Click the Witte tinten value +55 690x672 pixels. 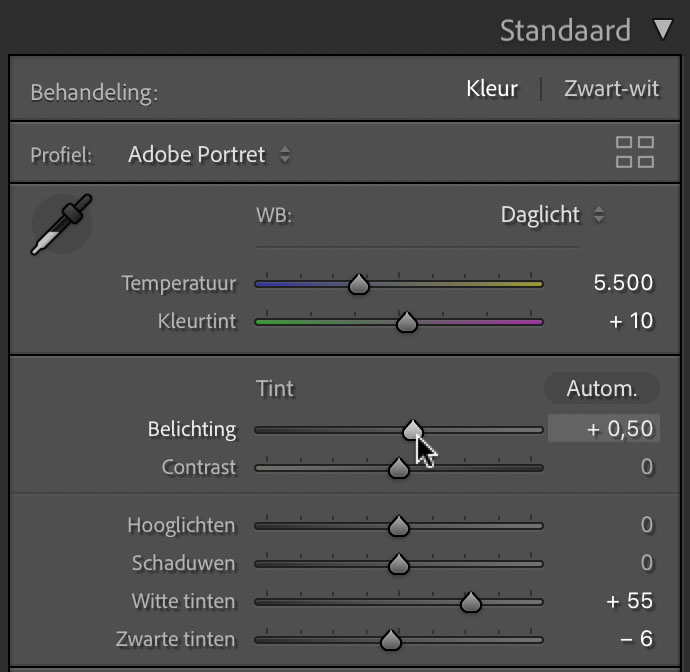pos(630,601)
